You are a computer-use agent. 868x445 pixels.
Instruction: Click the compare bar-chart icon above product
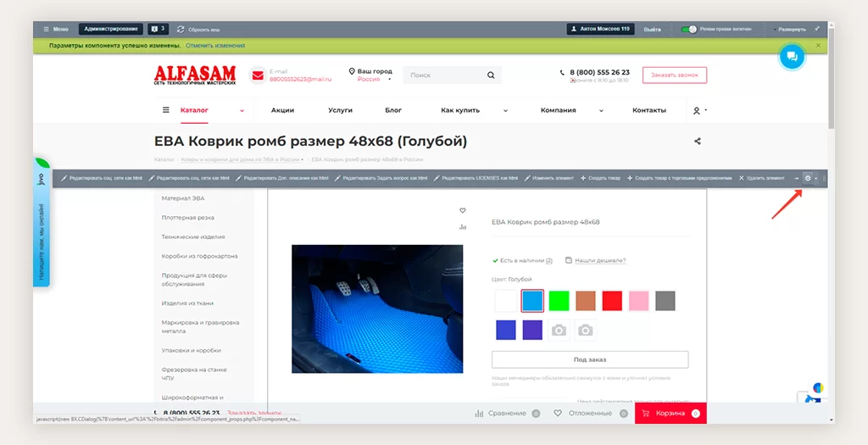pos(463,226)
